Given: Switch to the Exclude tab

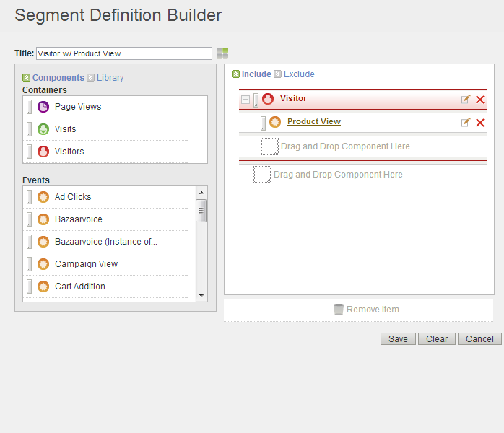Looking at the screenshot, I should click(299, 74).
